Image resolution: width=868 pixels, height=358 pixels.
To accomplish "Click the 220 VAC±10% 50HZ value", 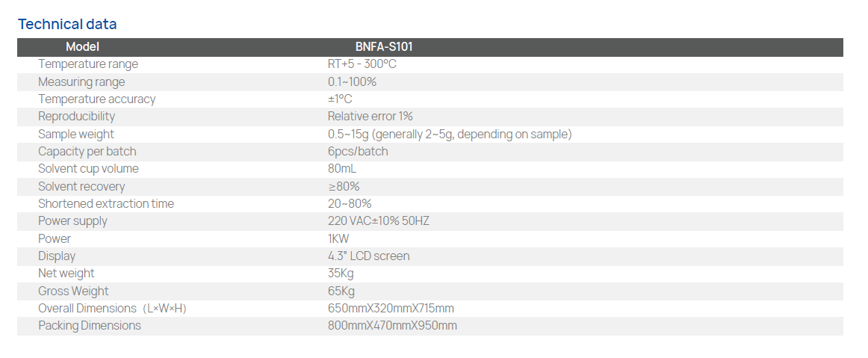I will click(379, 221).
